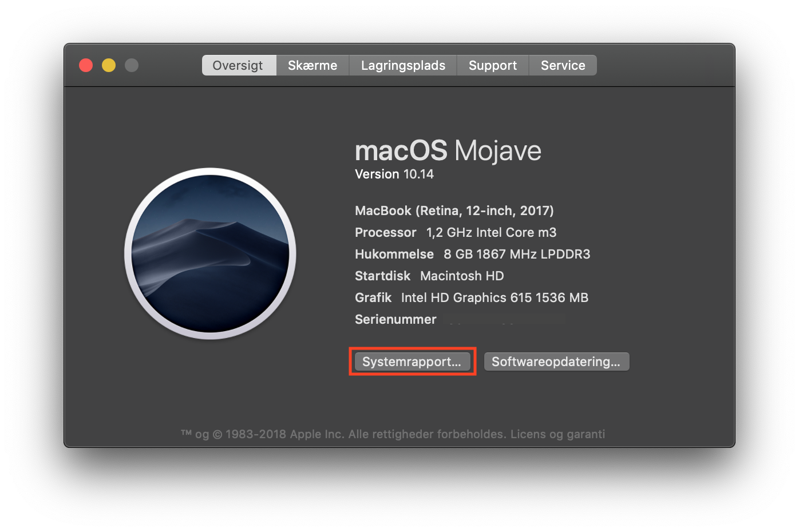Click the Processor label

(385, 232)
